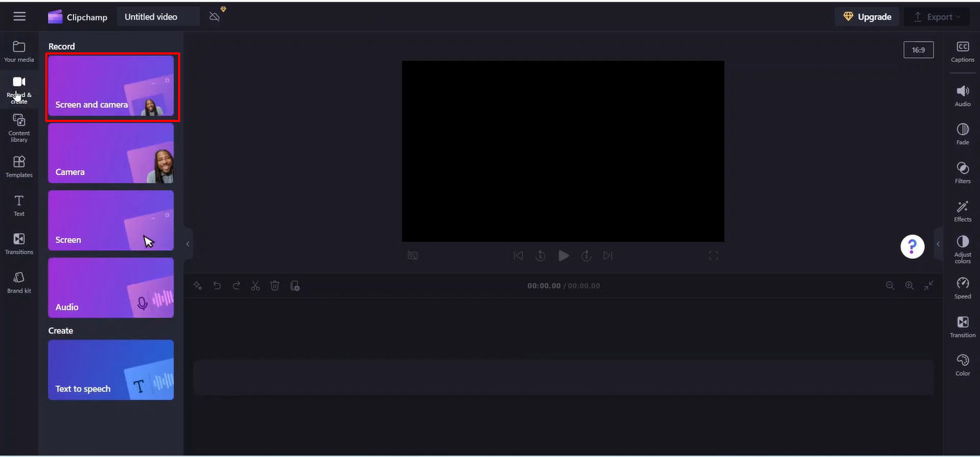Open the 16:9 aspect ratio dropdown
980x457 pixels.
pos(918,50)
